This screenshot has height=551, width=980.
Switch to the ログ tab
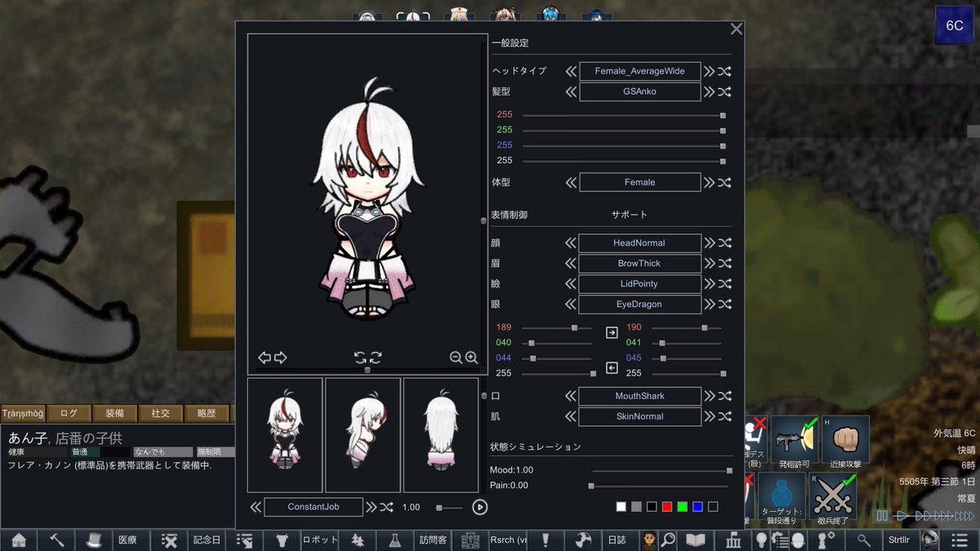(x=69, y=413)
